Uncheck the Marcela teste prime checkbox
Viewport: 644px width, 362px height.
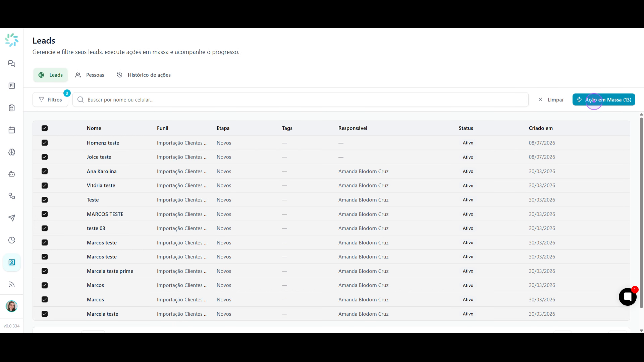coord(45,271)
